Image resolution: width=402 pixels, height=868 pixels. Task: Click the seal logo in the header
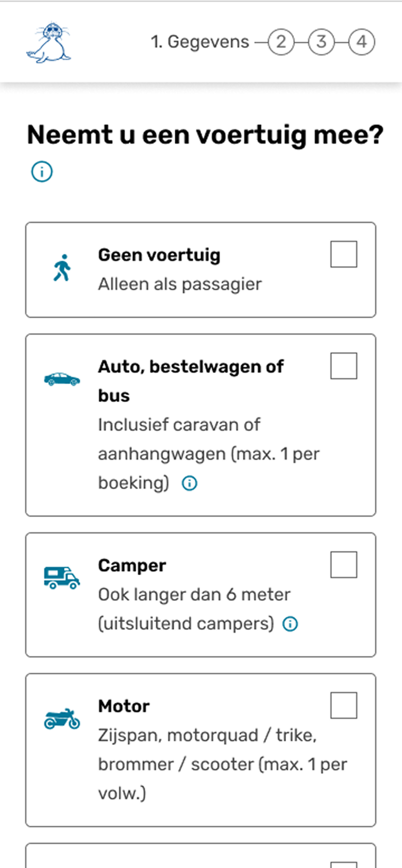pos(48,43)
